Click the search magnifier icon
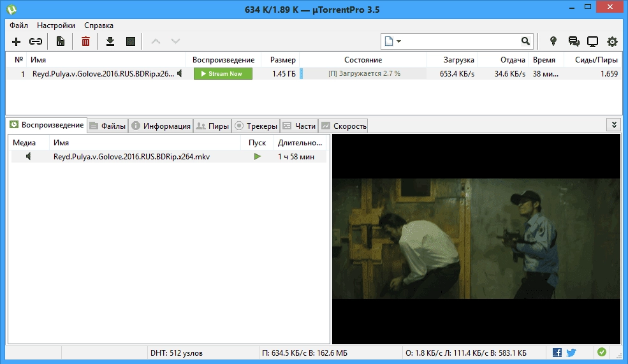 pos(525,41)
